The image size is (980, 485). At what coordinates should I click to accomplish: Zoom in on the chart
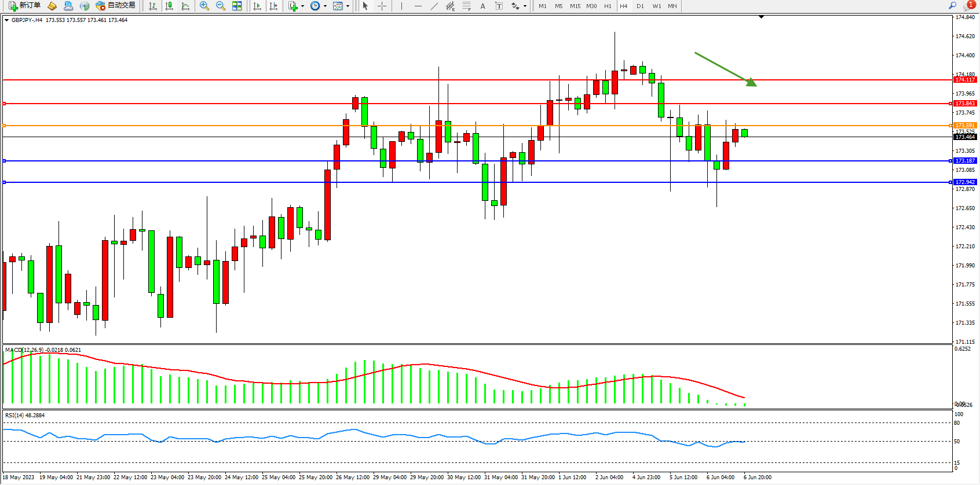pyautogui.click(x=204, y=6)
